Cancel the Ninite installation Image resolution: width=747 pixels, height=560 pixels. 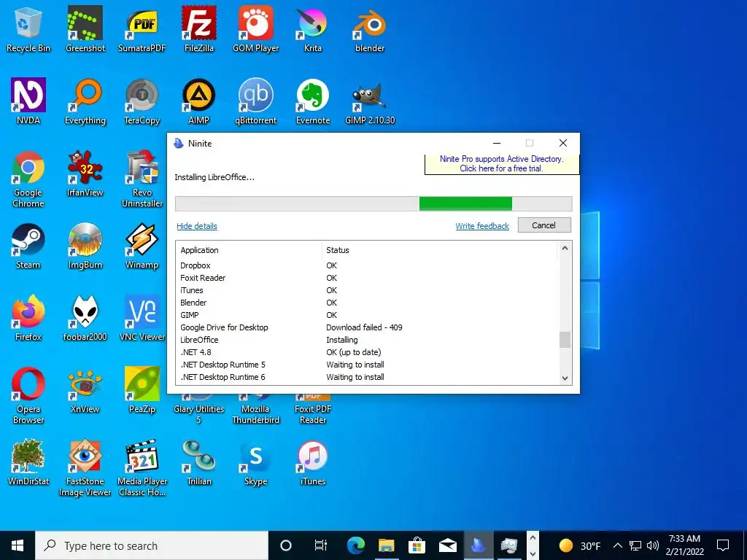click(x=544, y=225)
